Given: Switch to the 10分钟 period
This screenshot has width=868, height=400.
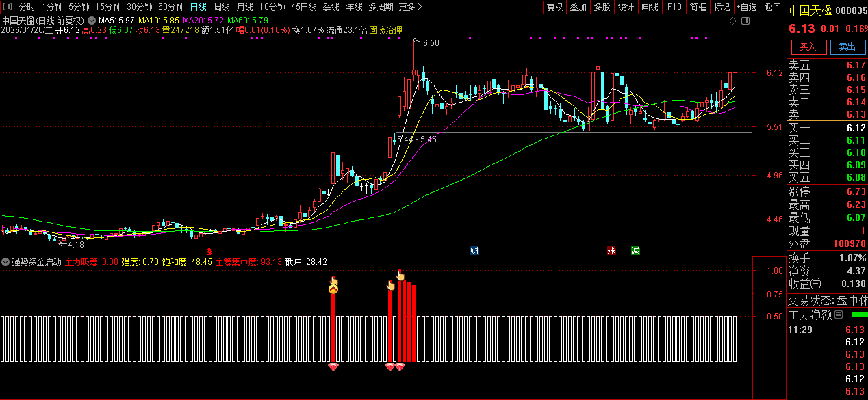Looking at the screenshot, I should click(x=272, y=7).
